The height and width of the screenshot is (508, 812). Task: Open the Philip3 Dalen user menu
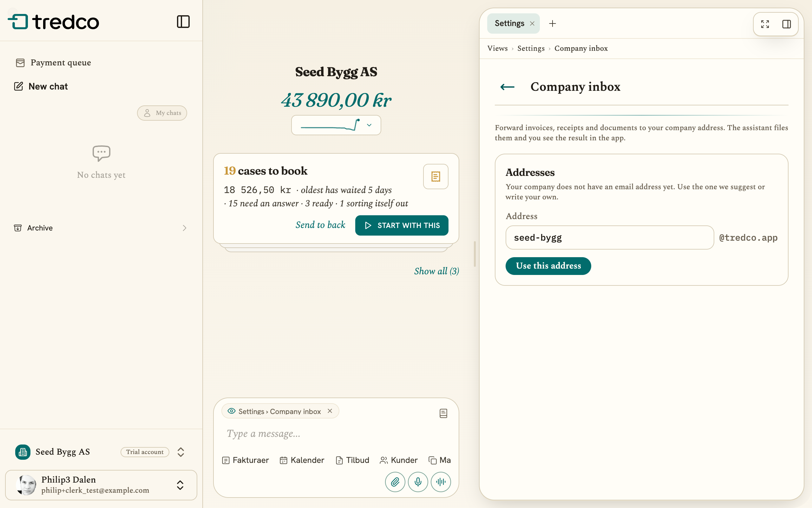(x=101, y=485)
